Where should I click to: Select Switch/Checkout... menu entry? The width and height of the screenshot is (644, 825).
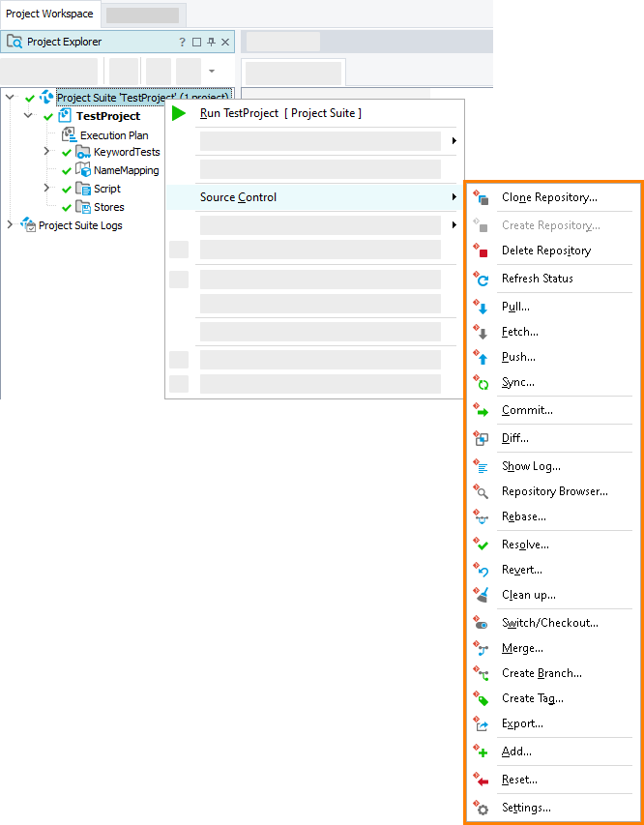(x=553, y=623)
